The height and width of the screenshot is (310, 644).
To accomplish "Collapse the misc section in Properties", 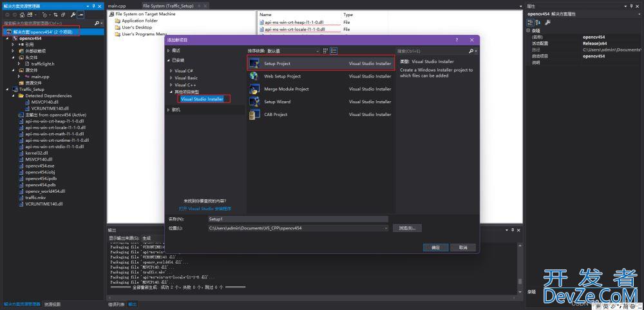I will click(528, 30).
